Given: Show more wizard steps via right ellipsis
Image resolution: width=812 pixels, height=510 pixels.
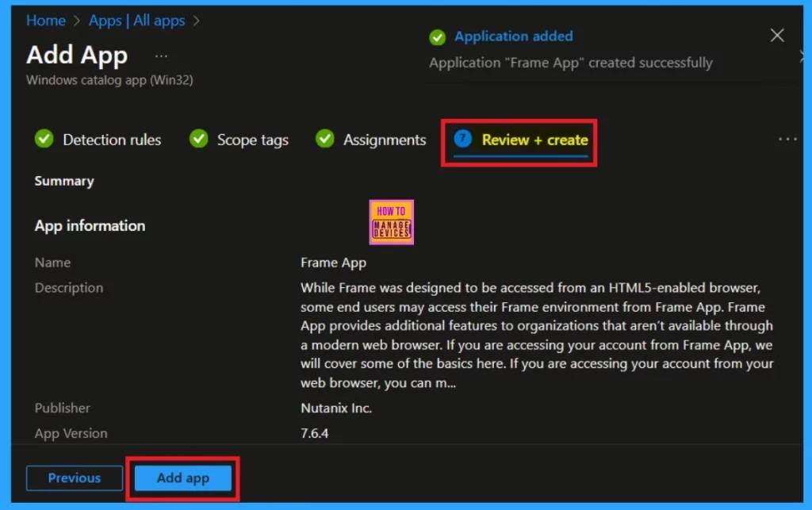Looking at the screenshot, I should (787, 139).
